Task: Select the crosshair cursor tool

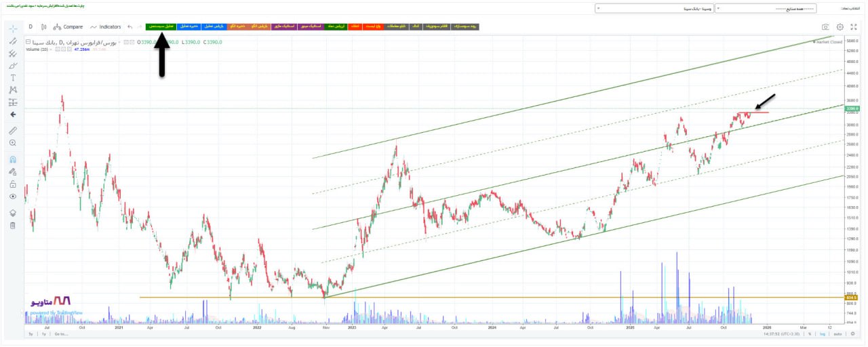Action: pyautogui.click(x=12, y=28)
